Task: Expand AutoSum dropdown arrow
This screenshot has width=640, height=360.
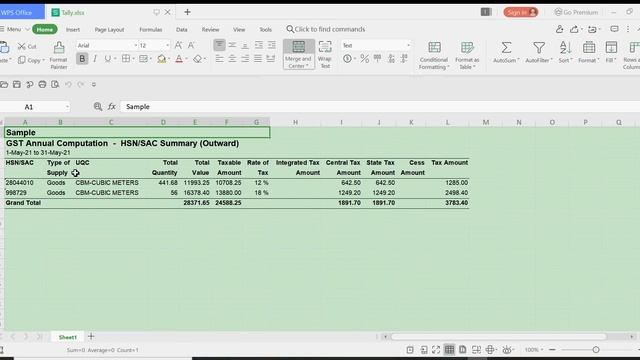Action: click(518, 60)
